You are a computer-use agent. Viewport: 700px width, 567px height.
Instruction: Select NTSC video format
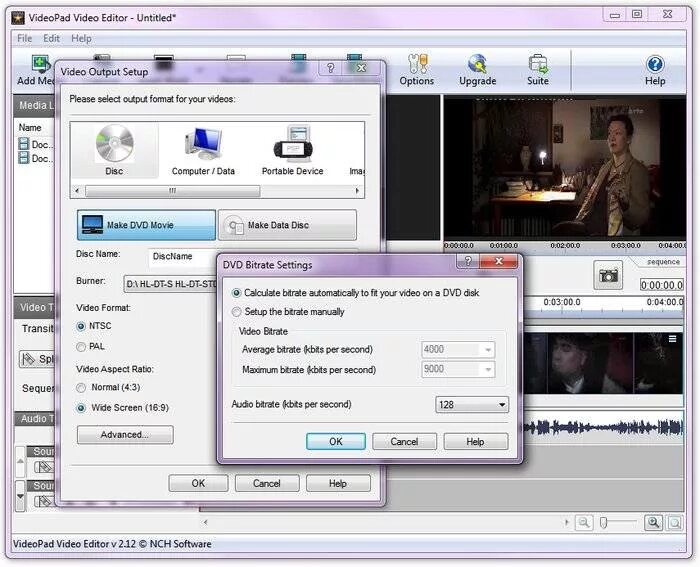[81, 326]
